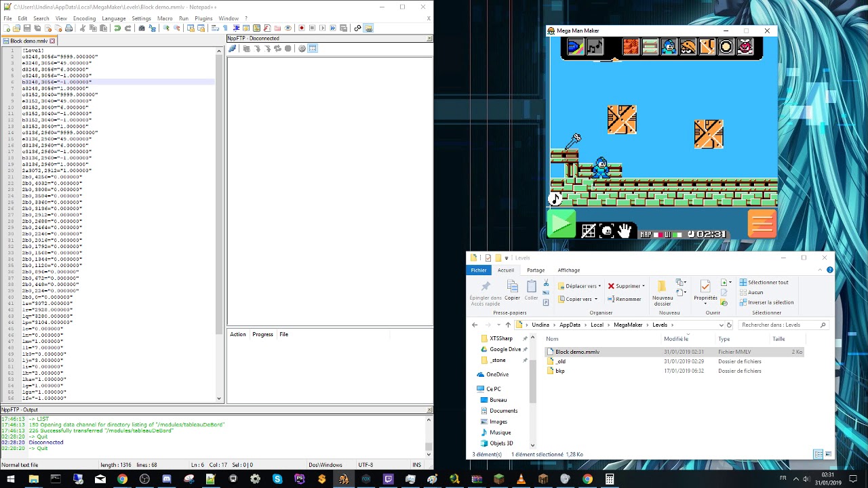
Task: Select the Mega Man player category icon
Action: [x=669, y=47]
